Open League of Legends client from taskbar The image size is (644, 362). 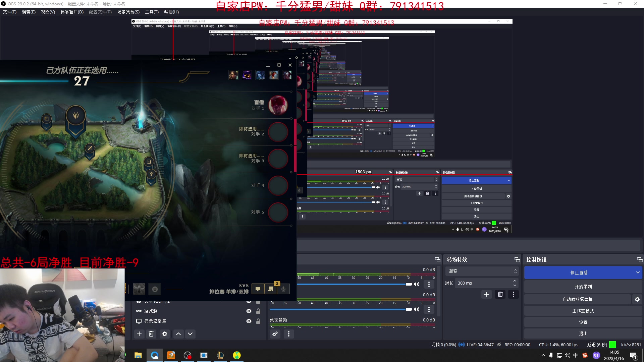(220, 355)
